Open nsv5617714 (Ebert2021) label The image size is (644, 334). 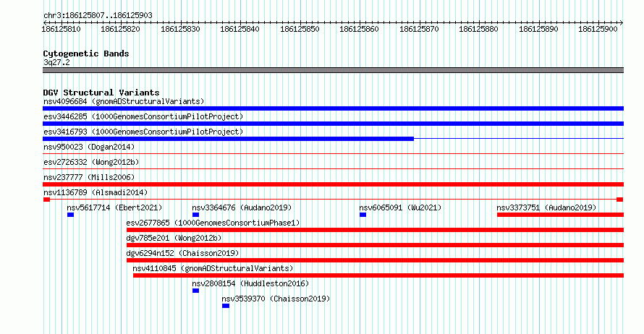pyautogui.click(x=114, y=207)
